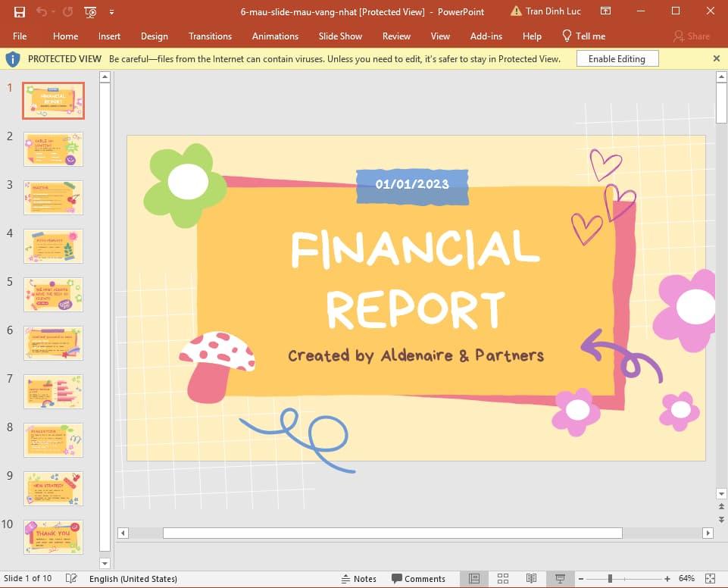Toggle the Notes pane
The width and height of the screenshot is (728, 588).
359,578
